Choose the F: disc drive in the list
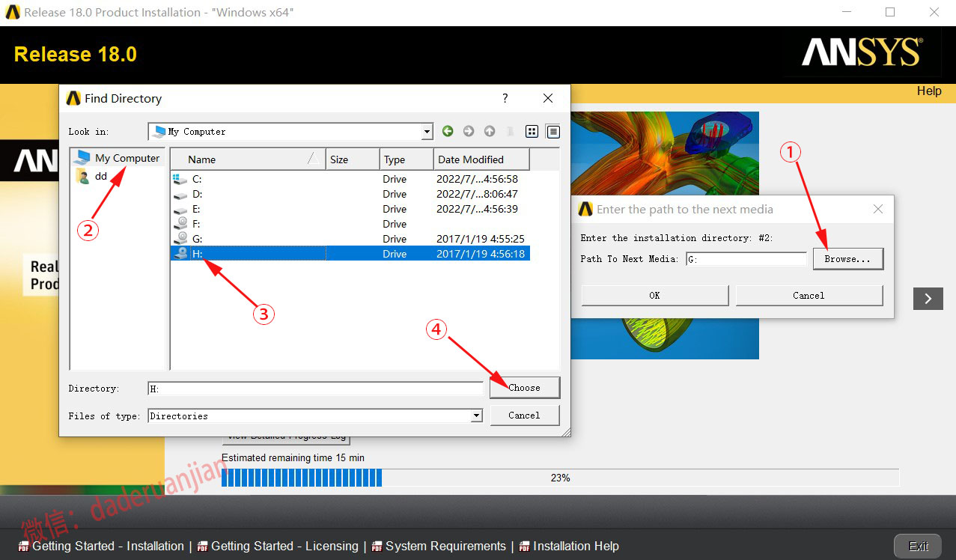The image size is (956, 560). (350, 224)
